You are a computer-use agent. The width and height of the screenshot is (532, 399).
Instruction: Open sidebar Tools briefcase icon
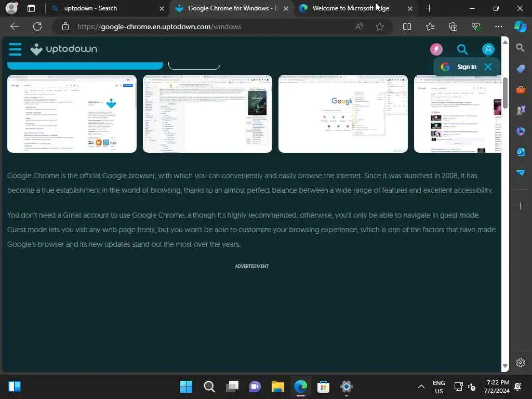(x=521, y=89)
